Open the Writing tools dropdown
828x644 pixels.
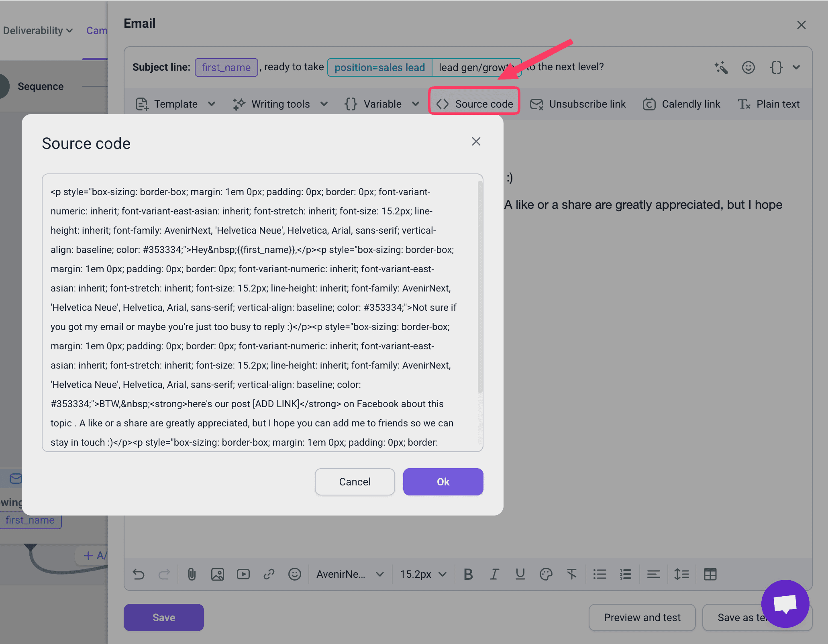[x=280, y=104]
